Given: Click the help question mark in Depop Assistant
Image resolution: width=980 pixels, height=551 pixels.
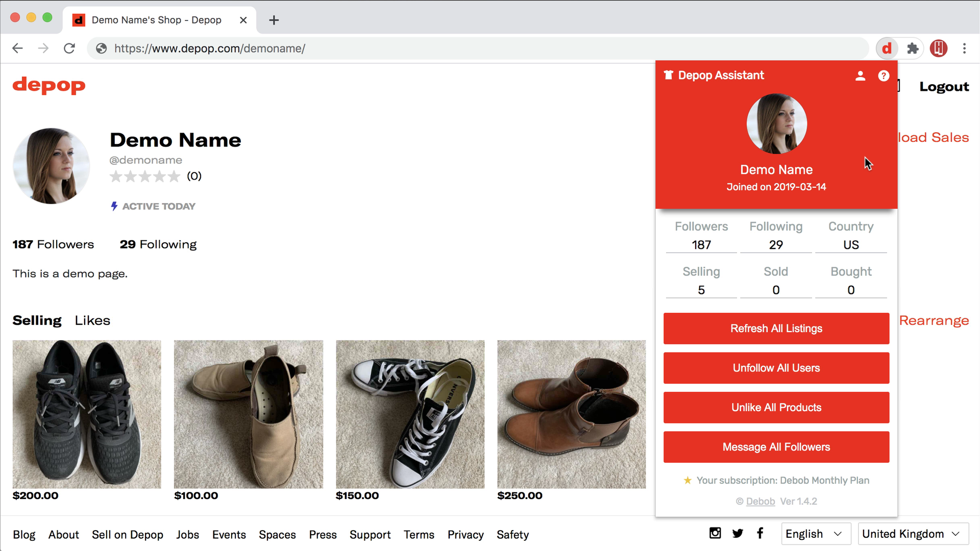Looking at the screenshot, I should click(x=884, y=76).
